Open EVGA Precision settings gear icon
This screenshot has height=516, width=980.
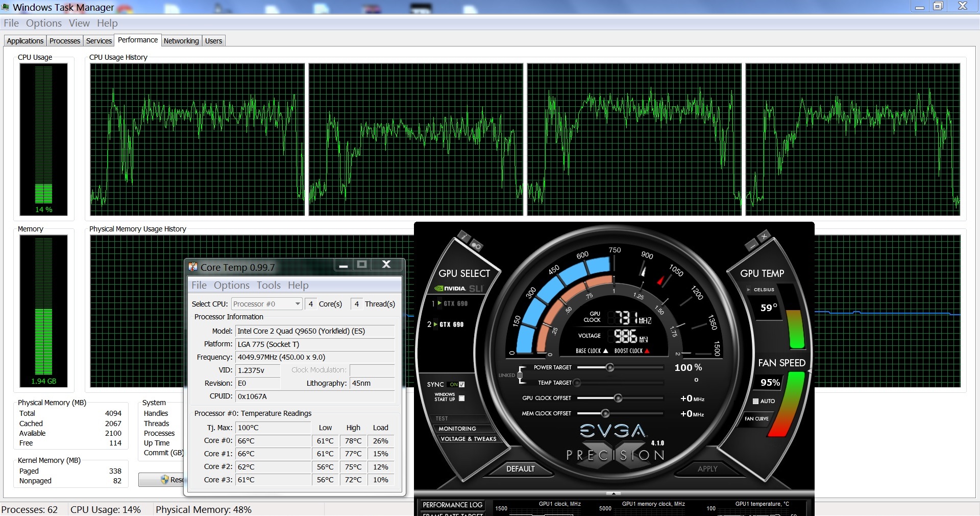pyautogui.click(x=476, y=245)
